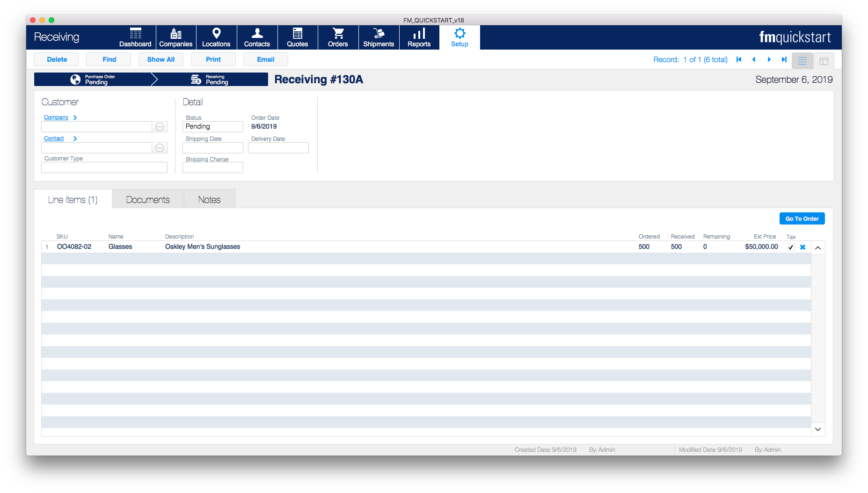This screenshot has width=868, height=493.
Task: Open the Status dropdown showing Pending
Action: [213, 127]
